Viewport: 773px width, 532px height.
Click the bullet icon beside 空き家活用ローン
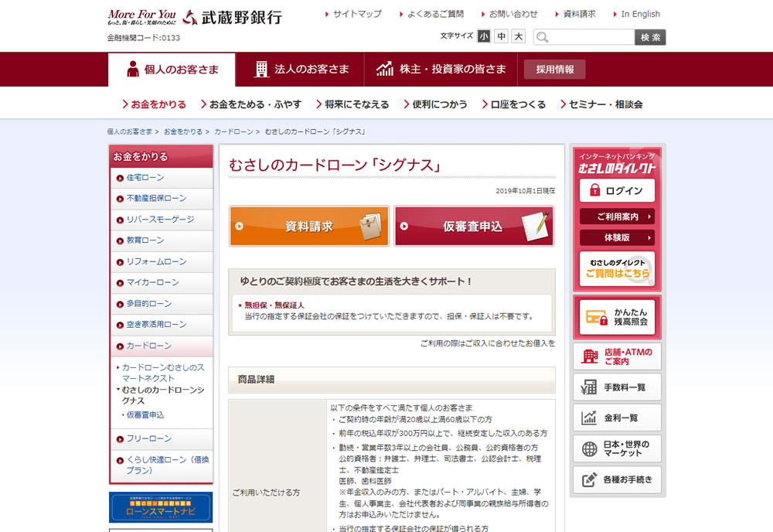coord(120,325)
